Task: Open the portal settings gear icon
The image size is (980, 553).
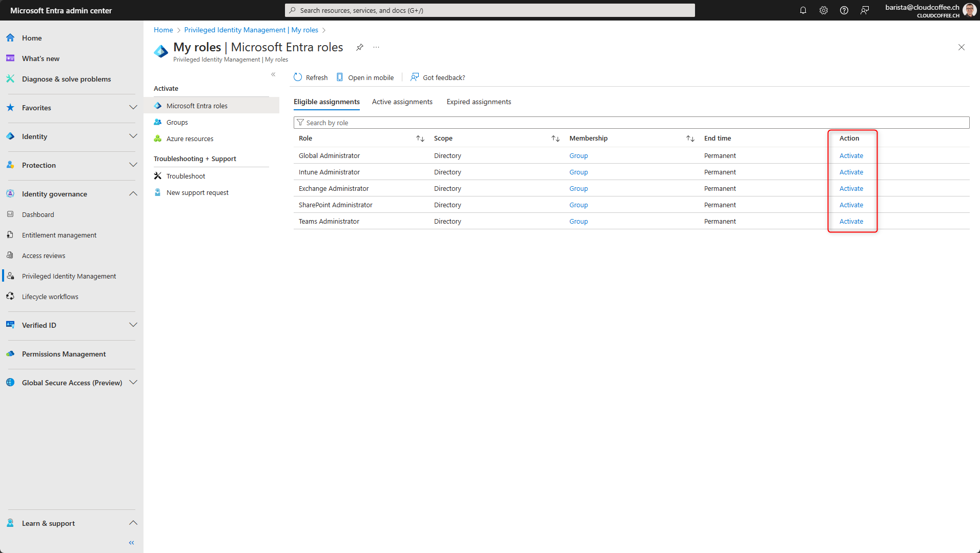Action: click(824, 10)
